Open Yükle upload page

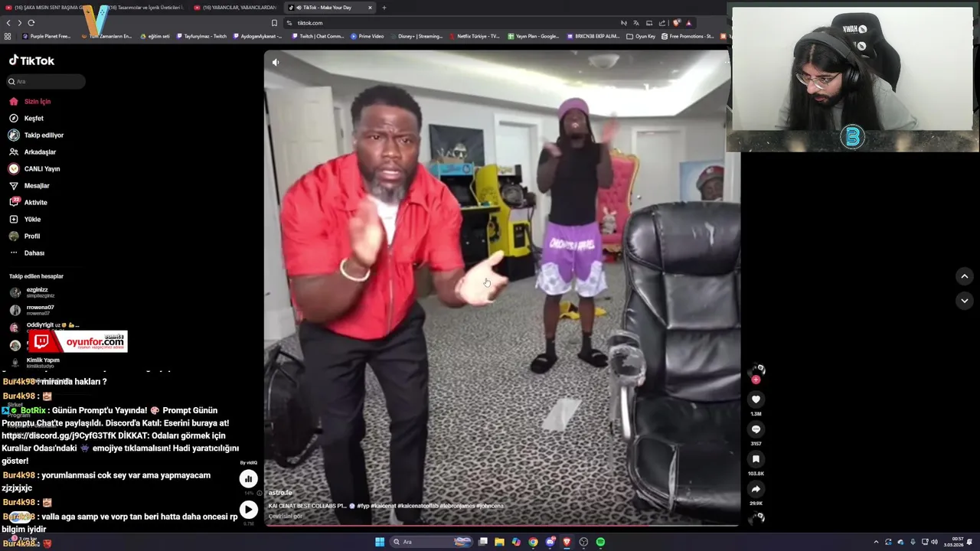tap(25, 220)
